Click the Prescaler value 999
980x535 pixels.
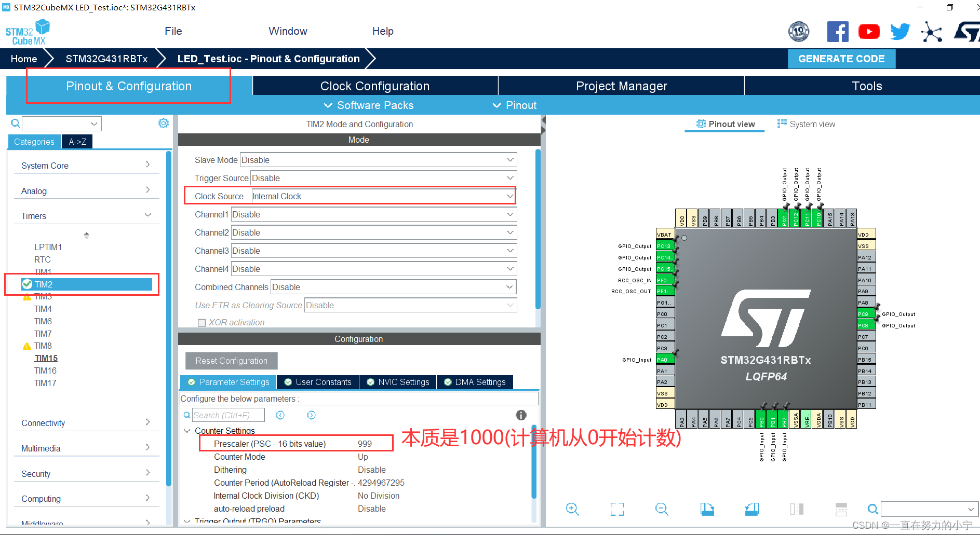coord(365,444)
